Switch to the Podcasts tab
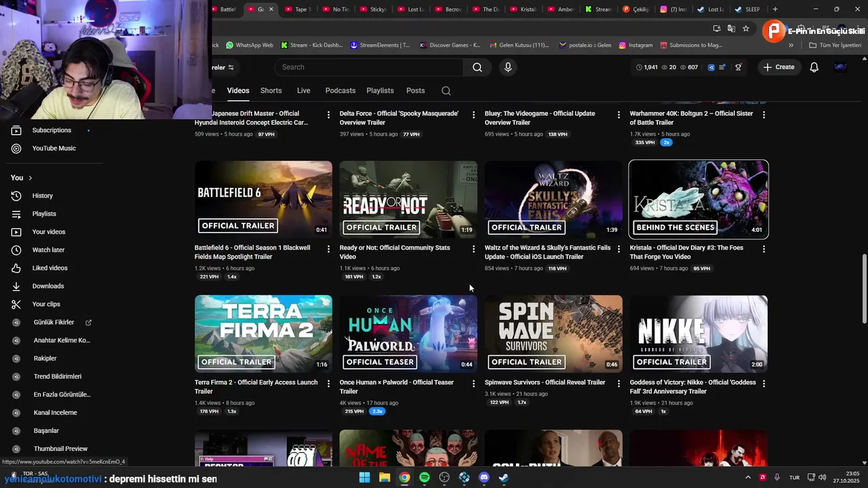This screenshot has width=868, height=488. pos(340,91)
